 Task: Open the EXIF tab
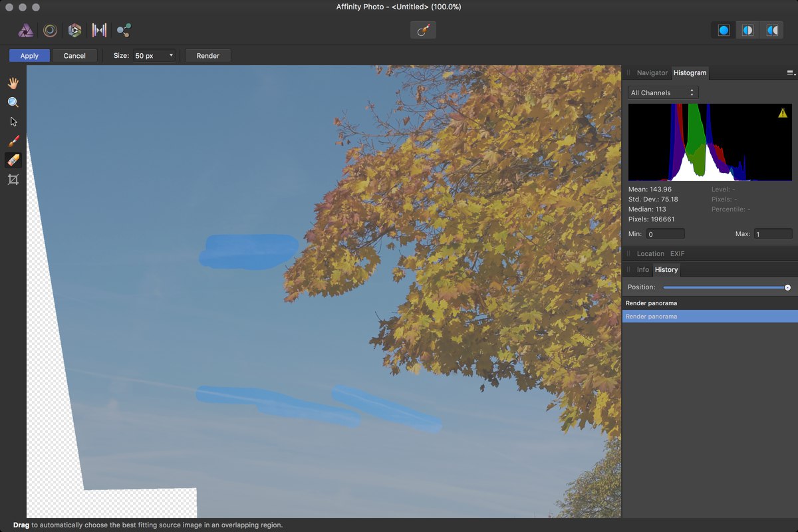677,253
